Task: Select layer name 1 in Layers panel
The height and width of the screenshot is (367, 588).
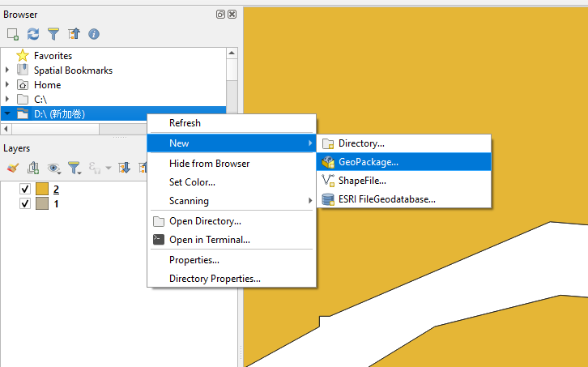Action: pos(56,204)
